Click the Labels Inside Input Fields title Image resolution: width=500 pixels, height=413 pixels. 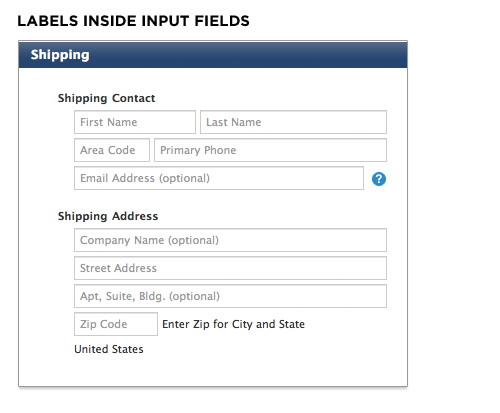tap(133, 21)
